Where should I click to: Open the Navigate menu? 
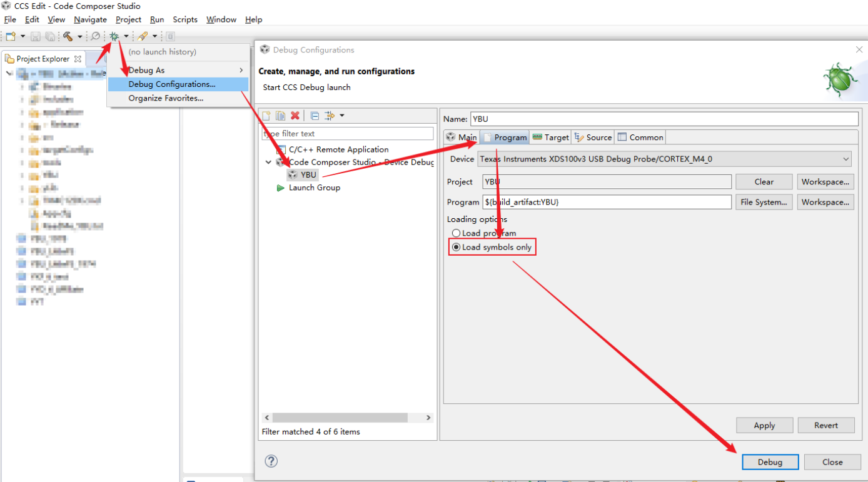click(x=90, y=19)
